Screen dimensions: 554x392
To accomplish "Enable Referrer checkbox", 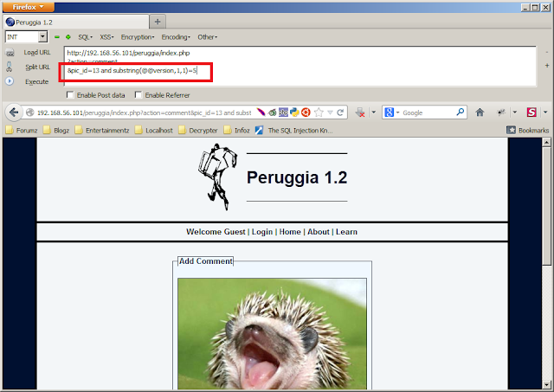I will click(x=138, y=94).
